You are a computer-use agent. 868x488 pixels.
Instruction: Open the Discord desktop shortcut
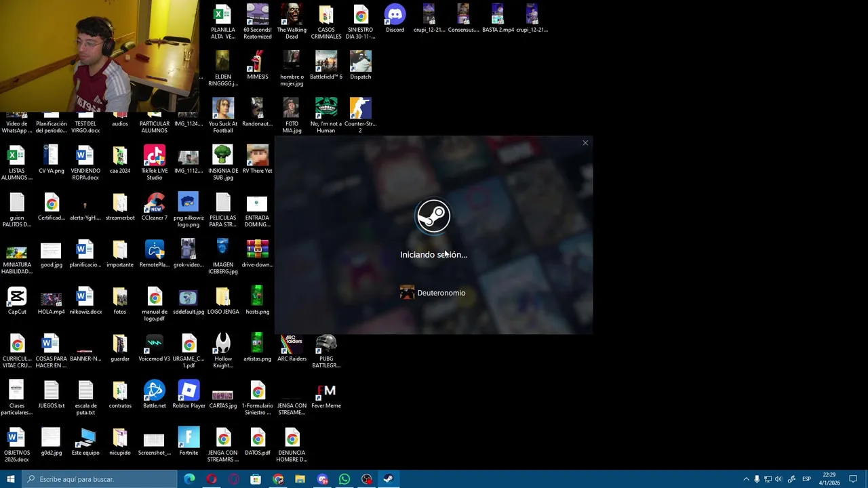395,19
